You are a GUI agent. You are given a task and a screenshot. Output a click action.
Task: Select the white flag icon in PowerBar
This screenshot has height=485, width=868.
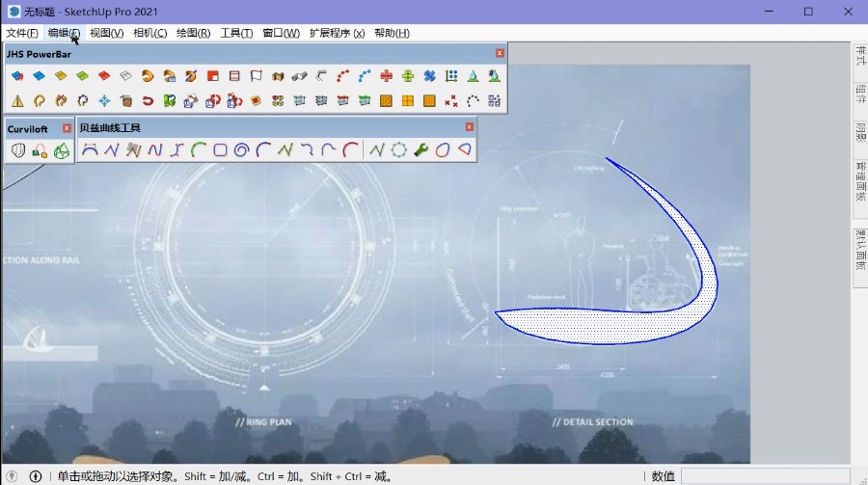coord(256,76)
